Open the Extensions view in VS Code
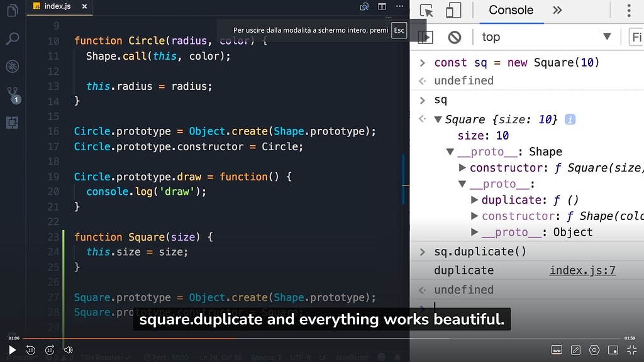The image size is (644, 362). tap(13, 123)
